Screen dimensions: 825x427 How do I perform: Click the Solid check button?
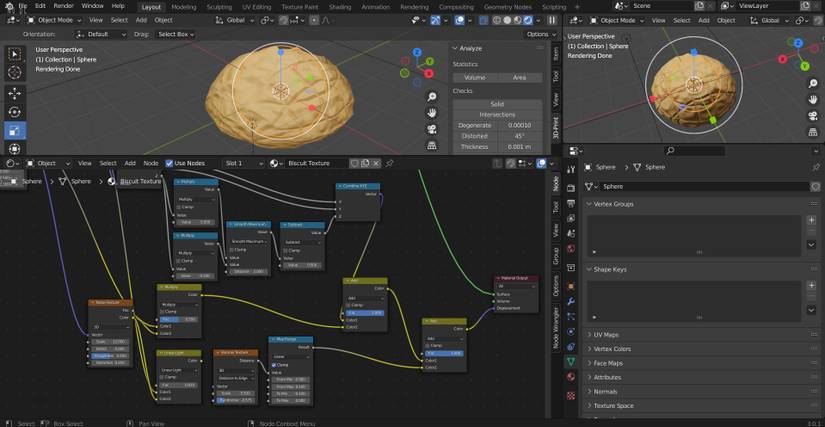tap(497, 104)
